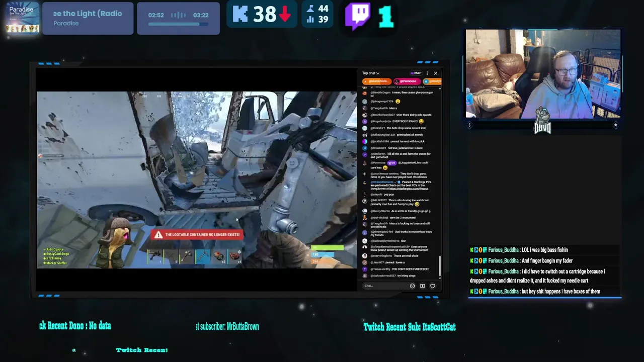Click the warning triangle in loot alert
Viewport: 644px width, 362px height.
pos(159,235)
